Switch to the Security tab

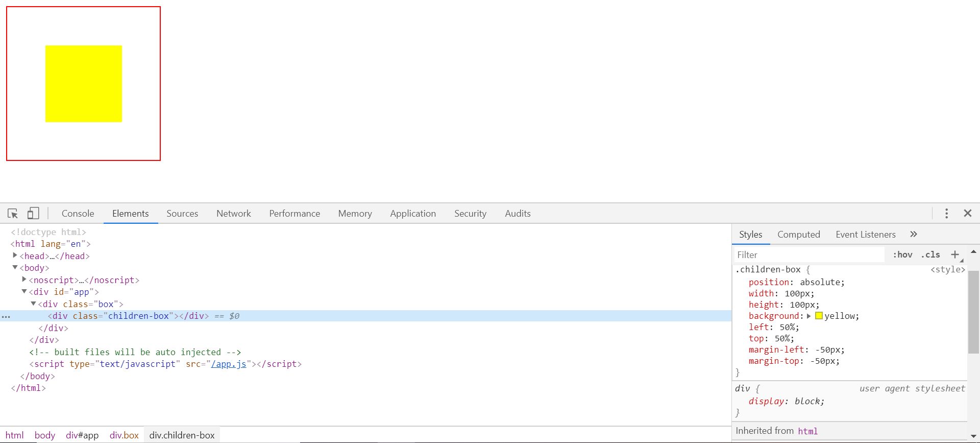[x=470, y=214]
